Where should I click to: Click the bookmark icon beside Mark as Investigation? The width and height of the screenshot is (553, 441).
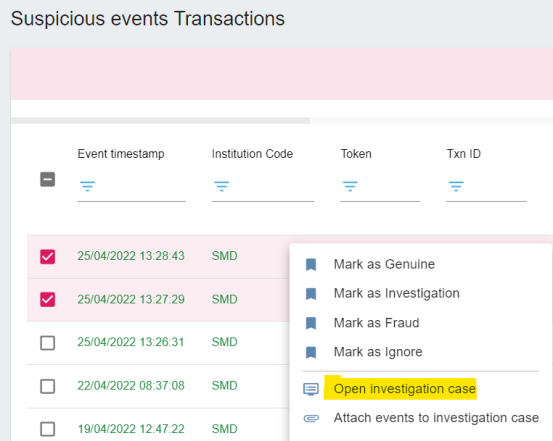[x=311, y=294]
